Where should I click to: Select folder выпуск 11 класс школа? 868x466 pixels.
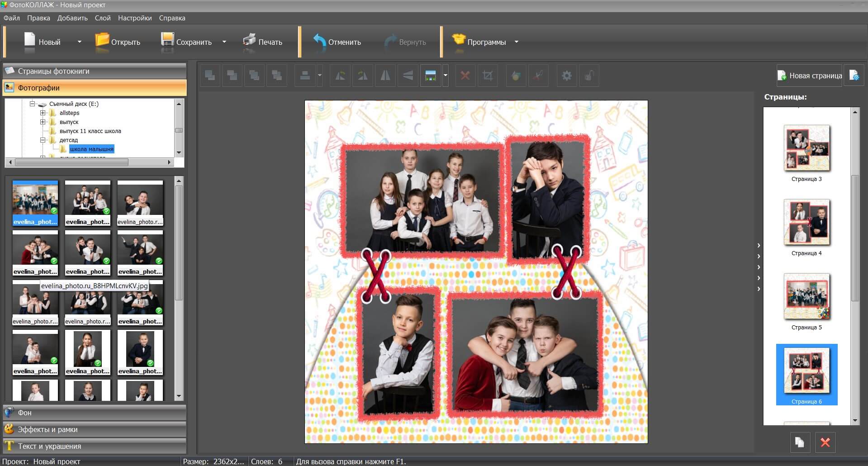(90, 131)
